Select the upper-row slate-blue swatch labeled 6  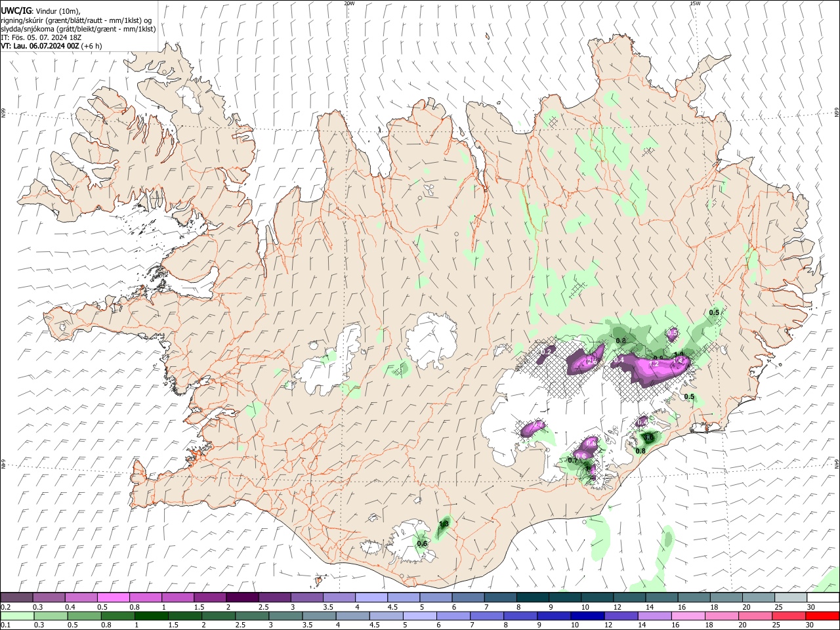tap(468, 597)
